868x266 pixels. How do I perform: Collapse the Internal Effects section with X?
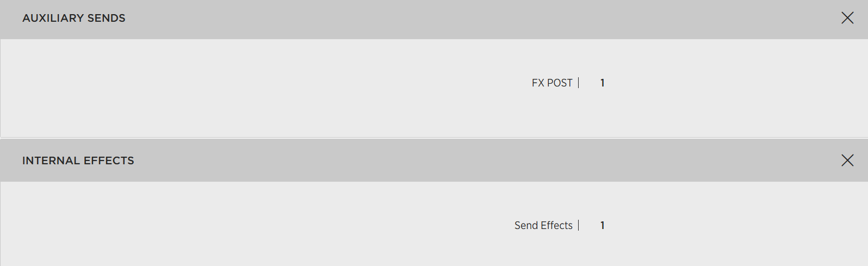[x=847, y=160]
